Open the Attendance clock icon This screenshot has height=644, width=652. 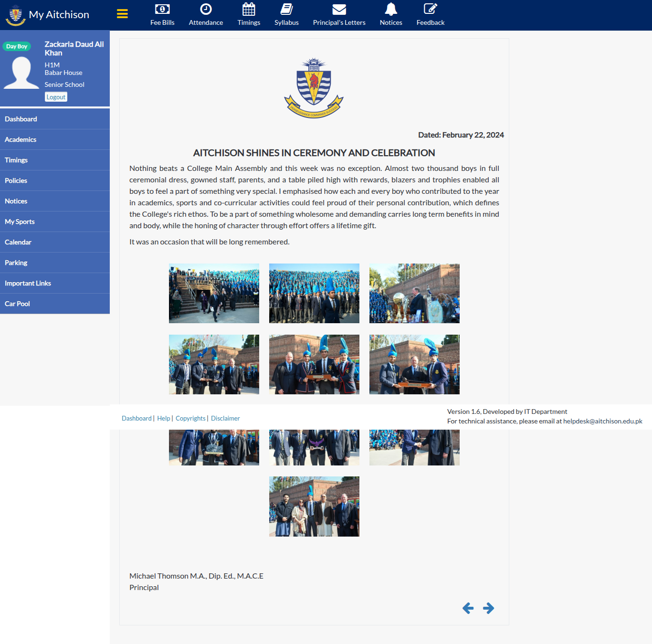(x=206, y=9)
